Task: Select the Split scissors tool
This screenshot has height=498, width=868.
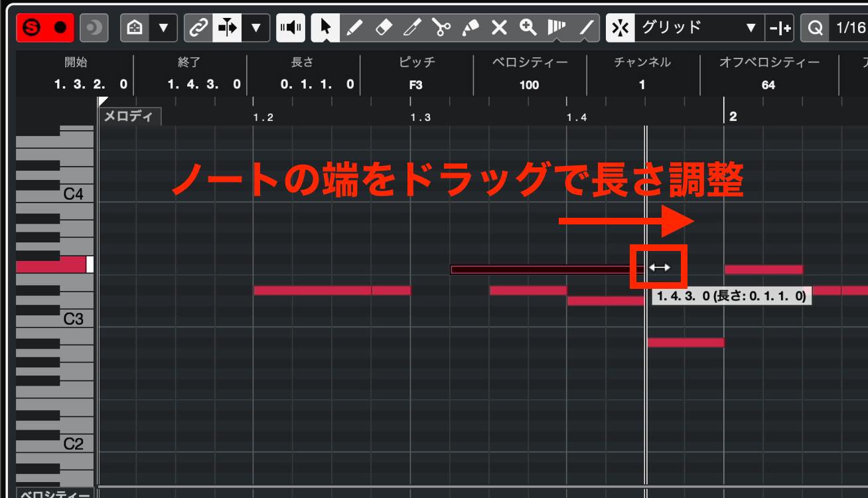Action: (x=441, y=28)
